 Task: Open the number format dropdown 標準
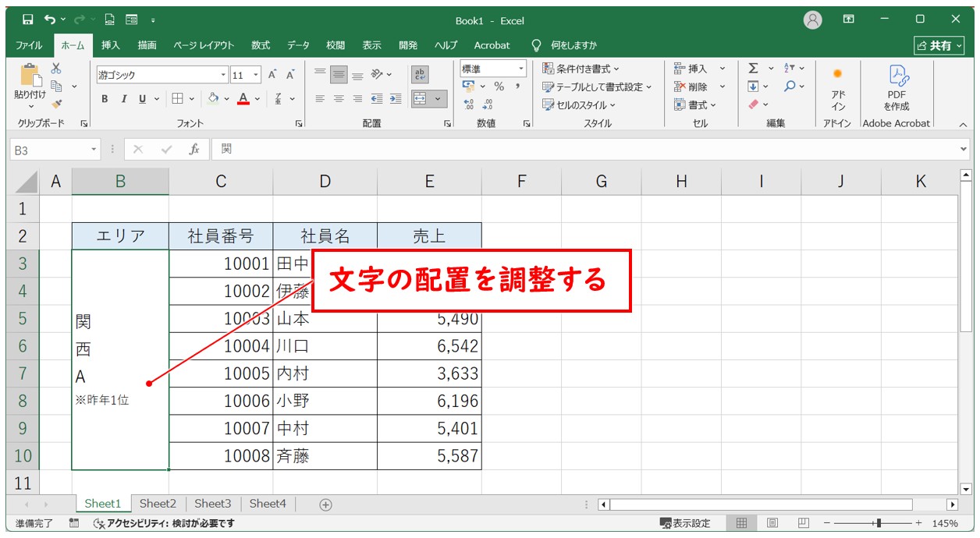(x=521, y=69)
